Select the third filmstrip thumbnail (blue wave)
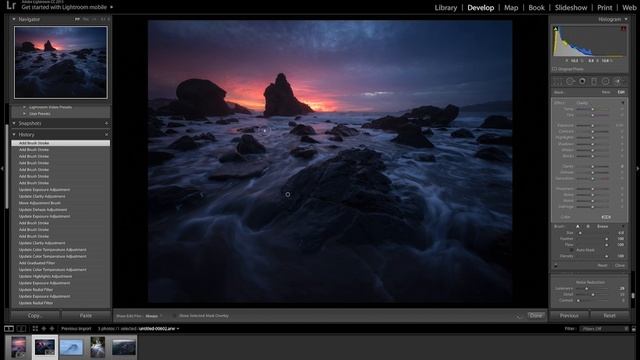This screenshot has height=360, width=640. pyautogui.click(x=71, y=347)
